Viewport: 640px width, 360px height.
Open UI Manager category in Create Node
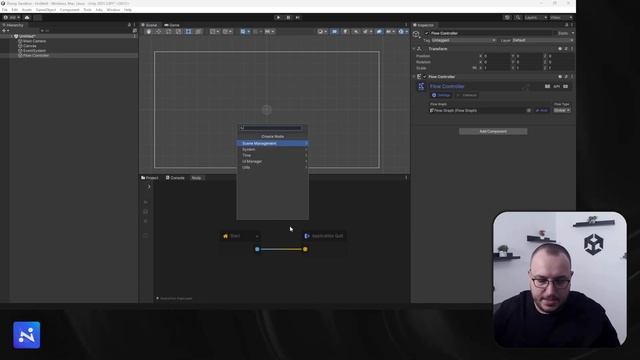coord(273,161)
